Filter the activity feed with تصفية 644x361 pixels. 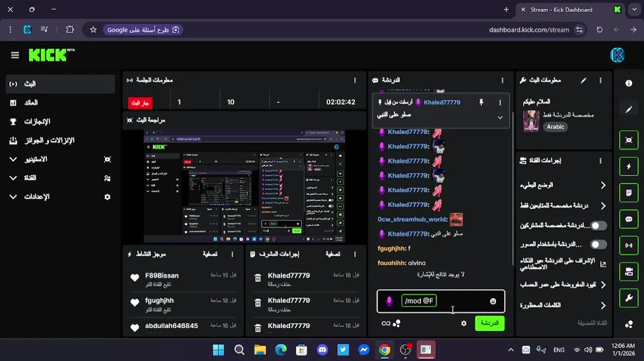(210, 254)
